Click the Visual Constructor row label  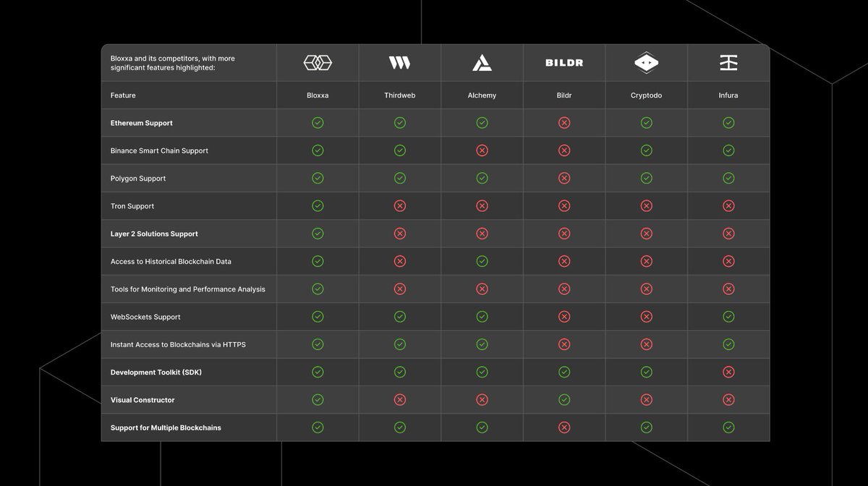tap(142, 400)
